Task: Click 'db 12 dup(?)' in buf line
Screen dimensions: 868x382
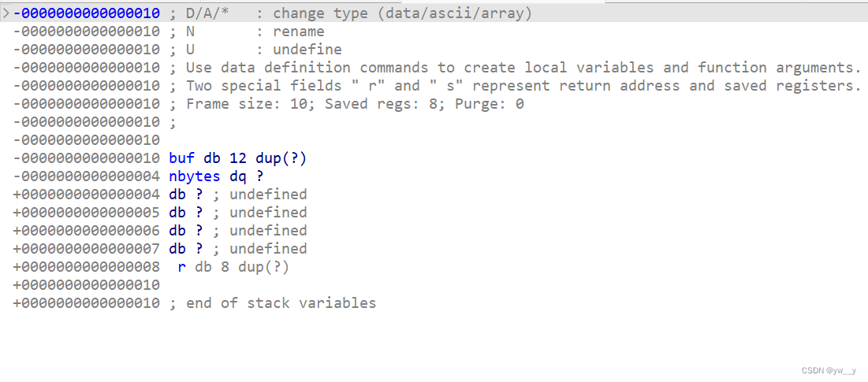Action: click(x=255, y=158)
